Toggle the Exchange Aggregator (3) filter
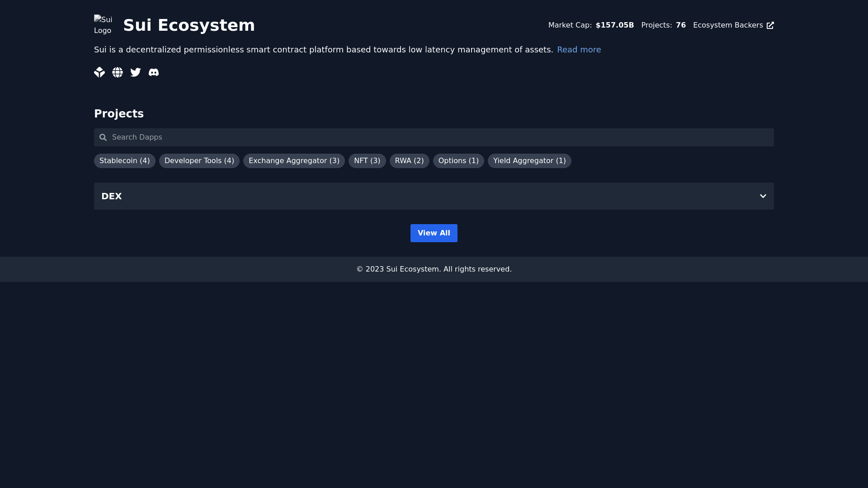 coord(294,161)
